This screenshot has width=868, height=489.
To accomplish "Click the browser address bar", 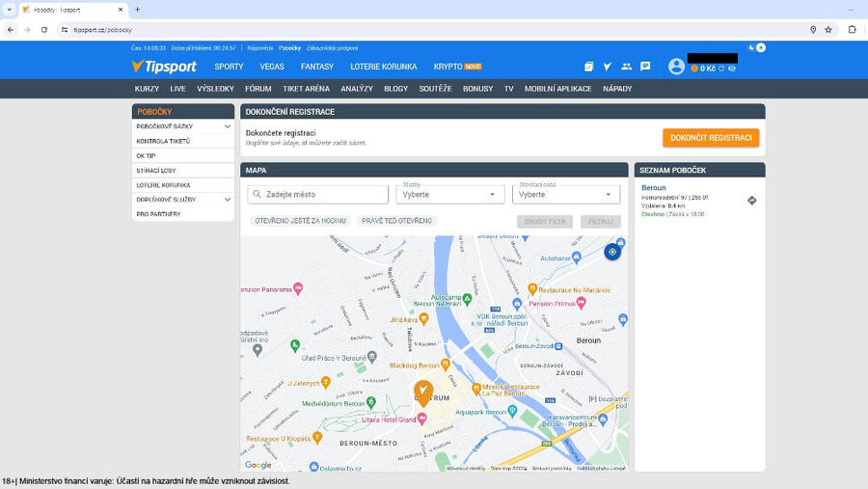I will click(432, 30).
